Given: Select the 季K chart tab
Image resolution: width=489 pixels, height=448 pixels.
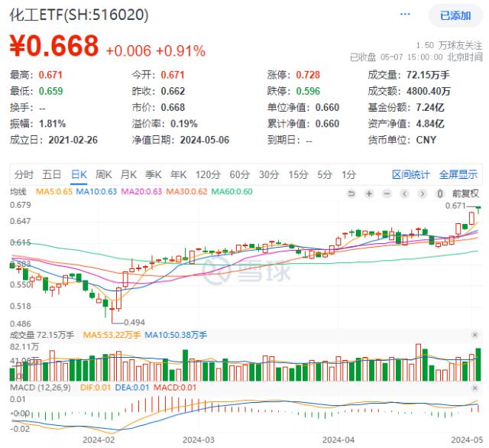Looking at the screenshot, I should point(154,175).
